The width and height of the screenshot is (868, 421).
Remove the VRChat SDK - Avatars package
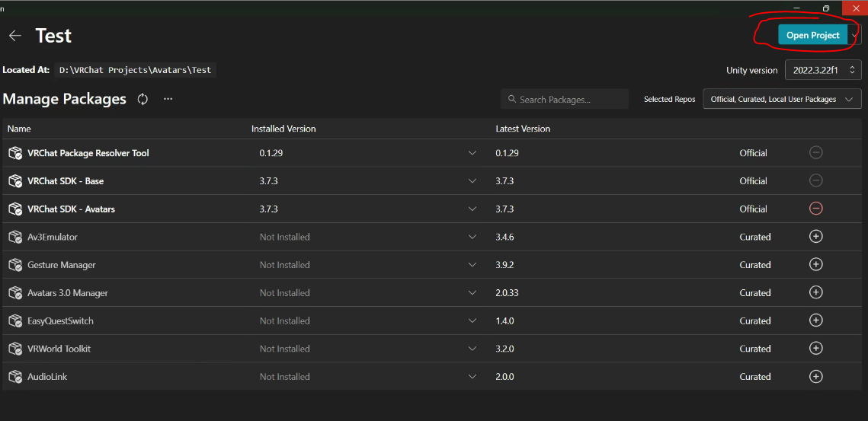coord(815,208)
